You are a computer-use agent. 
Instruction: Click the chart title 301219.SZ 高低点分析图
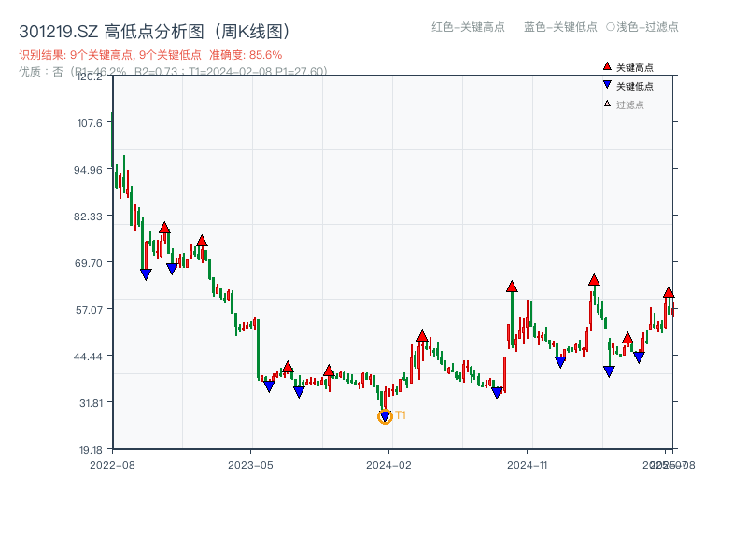click(155, 32)
